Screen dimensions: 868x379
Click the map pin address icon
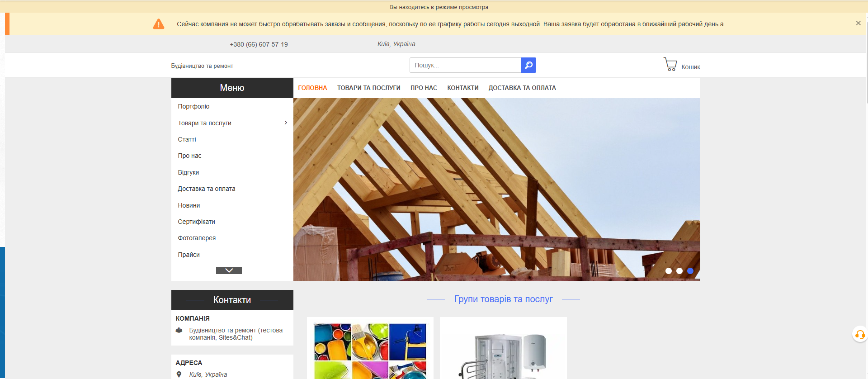click(179, 374)
